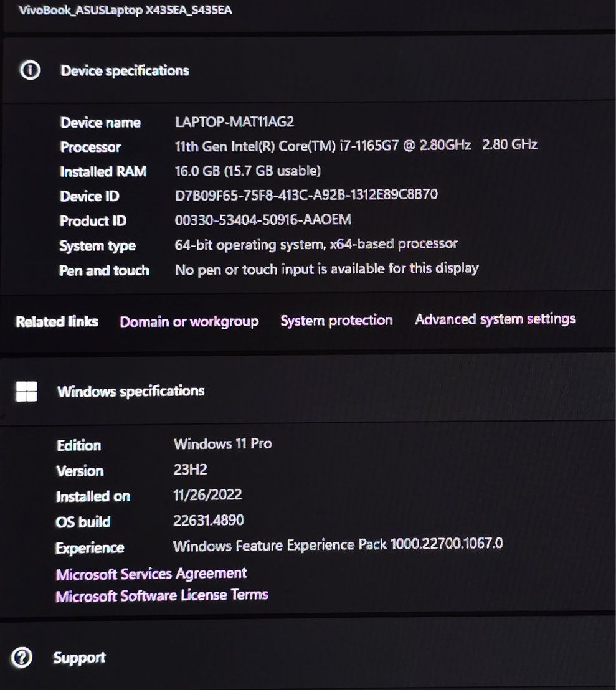Select Edition value Windows 11 Pro
This screenshot has height=690, width=616.
pyautogui.click(x=222, y=443)
